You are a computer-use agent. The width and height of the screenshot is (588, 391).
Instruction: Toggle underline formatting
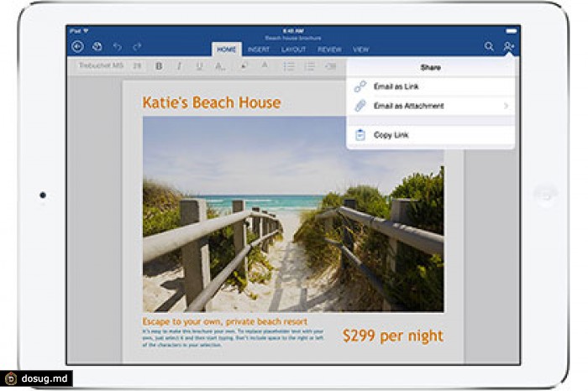coord(199,65)
